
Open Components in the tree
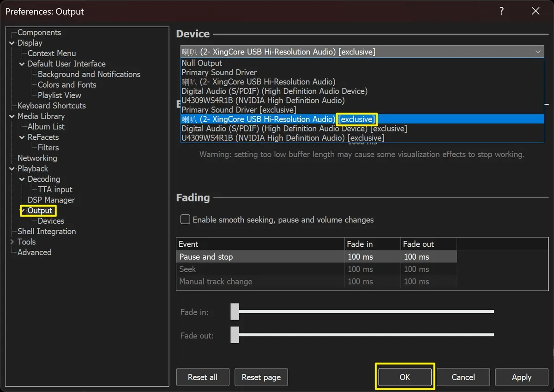[39, 32]
